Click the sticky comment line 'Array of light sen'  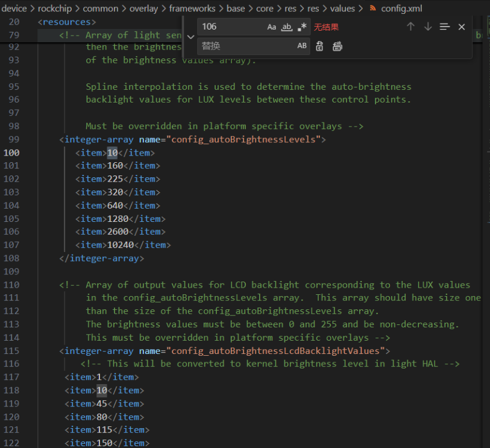click(x=121, y=36)
